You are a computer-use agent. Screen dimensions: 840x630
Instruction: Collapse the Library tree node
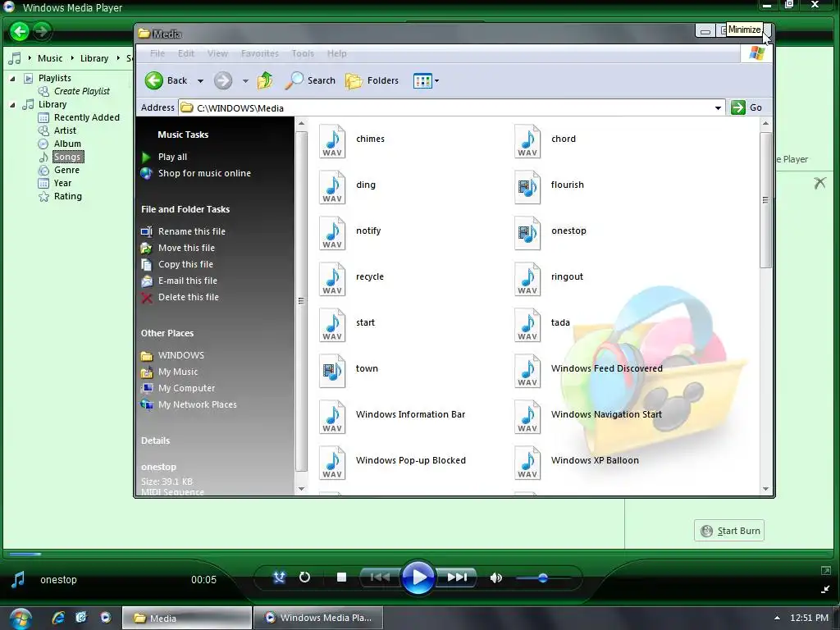12,105
